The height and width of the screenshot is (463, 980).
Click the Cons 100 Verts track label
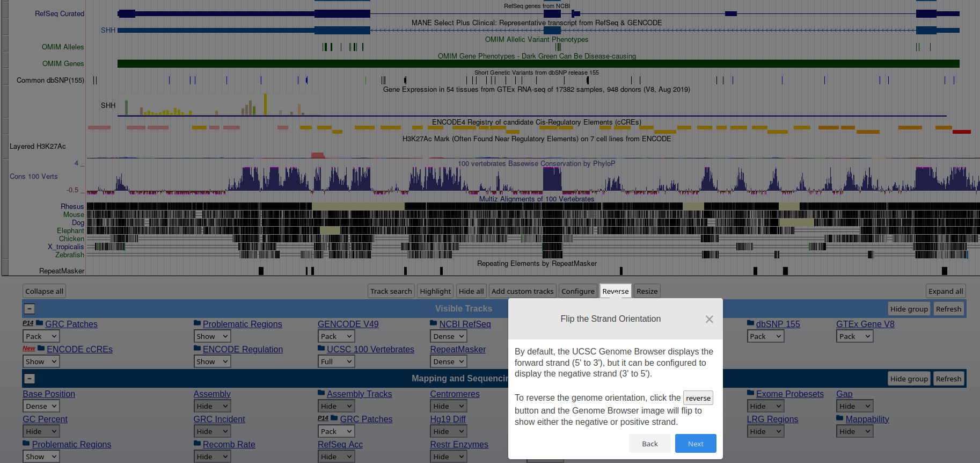33,176
